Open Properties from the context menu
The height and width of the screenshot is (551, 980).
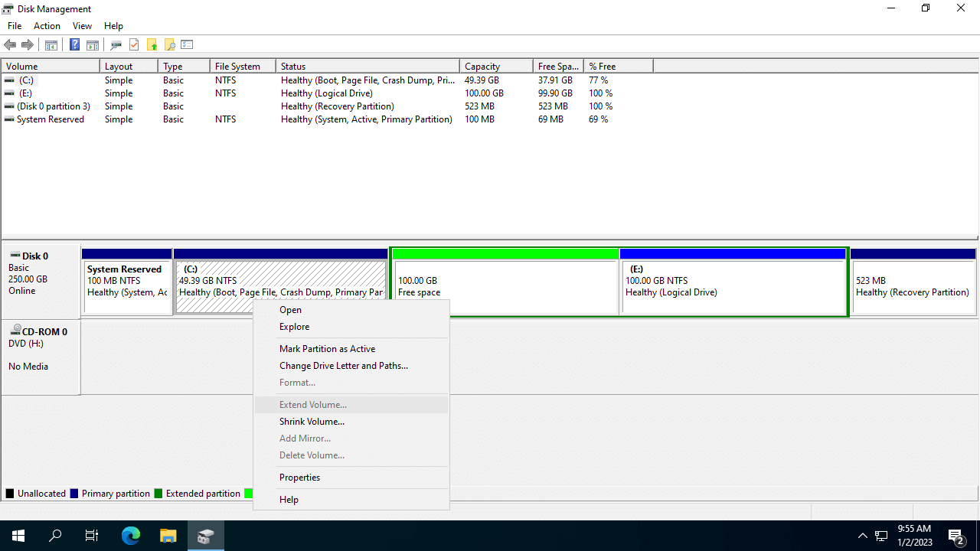click(299, 478)
